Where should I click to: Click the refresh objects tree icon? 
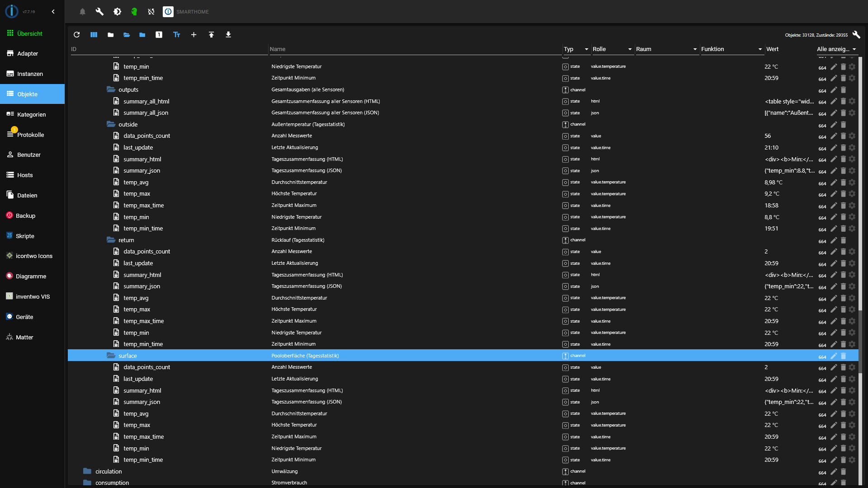click(76, 35)
